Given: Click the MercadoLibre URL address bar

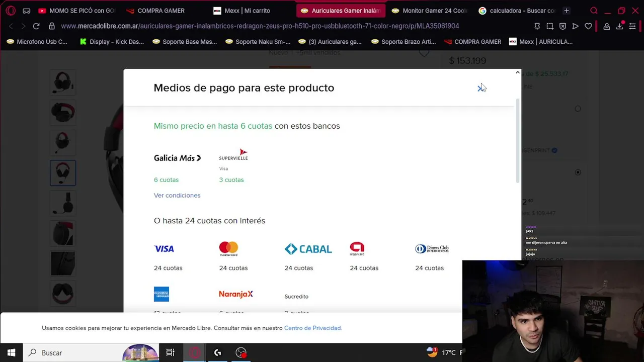Looking at the screenshot, I should [x=260, y=26].
